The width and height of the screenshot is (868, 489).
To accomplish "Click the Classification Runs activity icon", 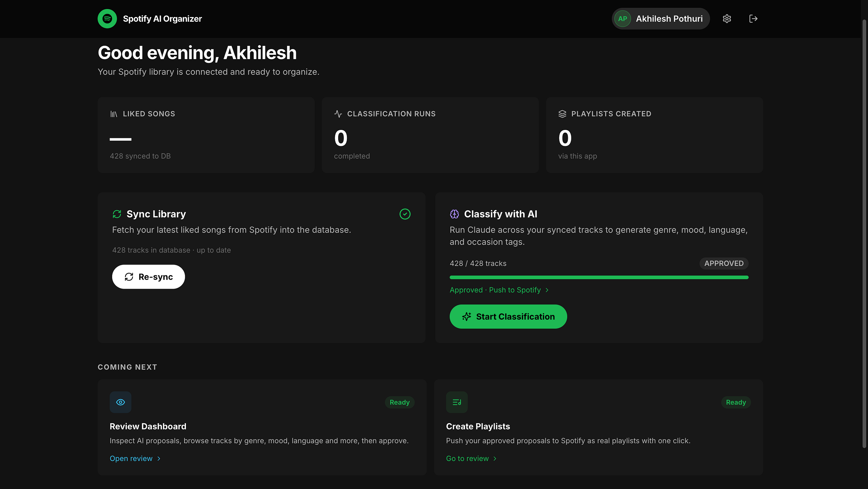I will [x=338, y=114].
